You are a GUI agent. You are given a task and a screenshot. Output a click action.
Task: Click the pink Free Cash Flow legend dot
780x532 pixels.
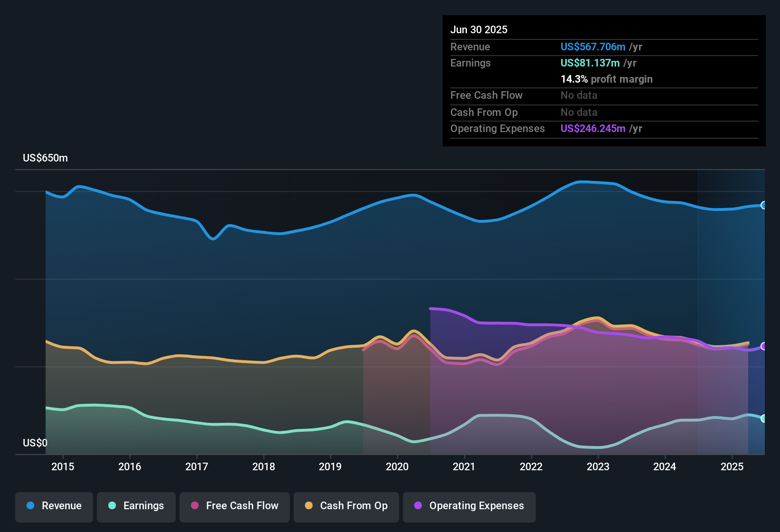point(194,506)
